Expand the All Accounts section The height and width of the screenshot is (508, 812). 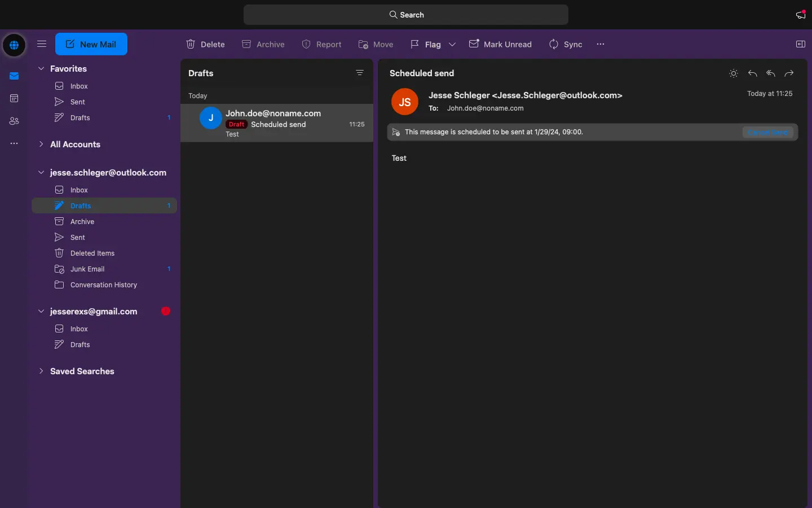[x=41, y=144]
